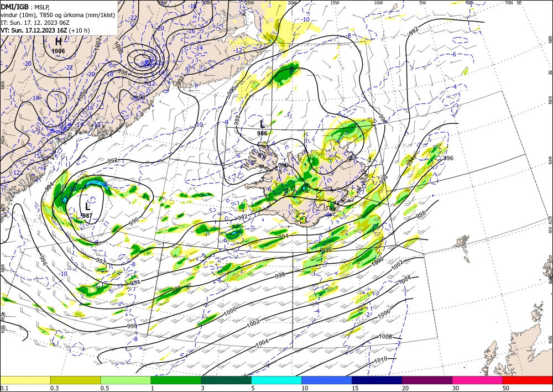Click the light green 0.5–1 legend band
This screenshot has width=553, height=392.
[x=126, y=380]
